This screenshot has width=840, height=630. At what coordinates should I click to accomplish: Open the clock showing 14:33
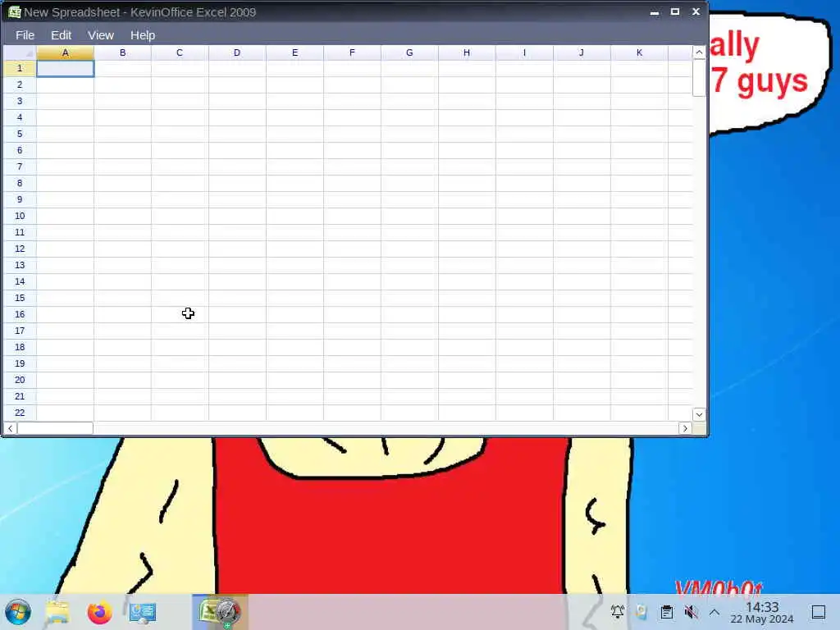click(x=762, y=612)
